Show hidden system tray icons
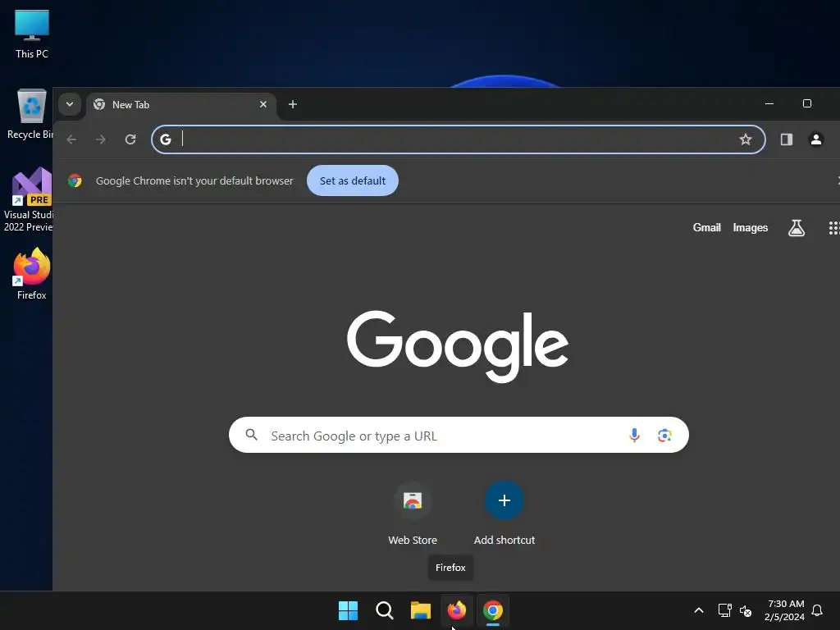Viewport: 840px width, 630px height. coord(699,610)
